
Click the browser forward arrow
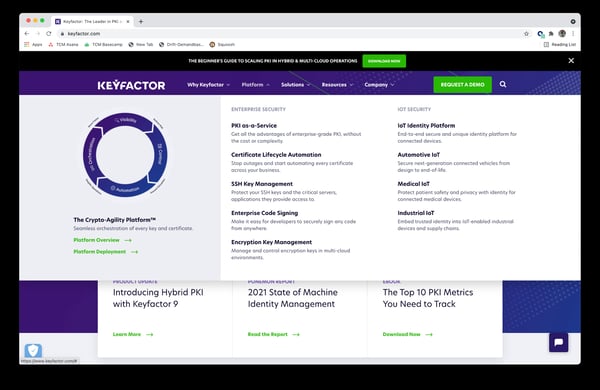[38, 34]
